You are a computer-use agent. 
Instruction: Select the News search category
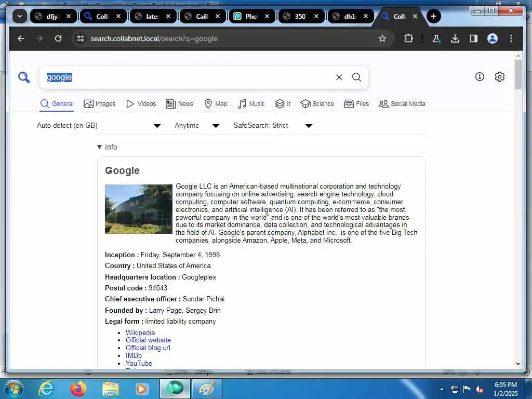(179, 104)
